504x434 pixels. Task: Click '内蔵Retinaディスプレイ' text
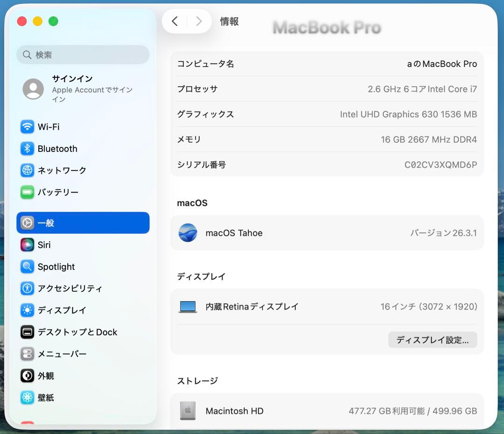[252, 307]
